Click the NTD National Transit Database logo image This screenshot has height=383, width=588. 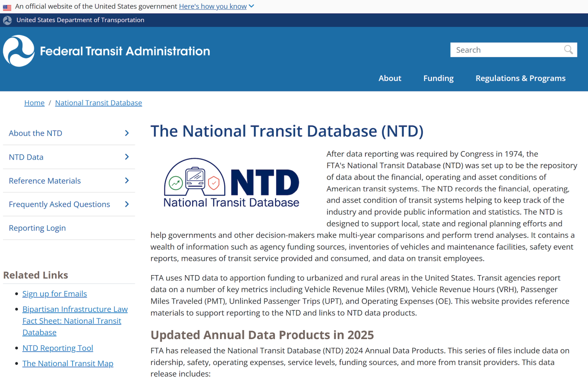coord(231,183)
